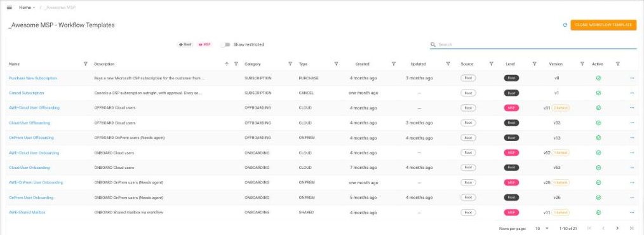Open the OnPrem User Offboarding template
The height and width of the screenshot is (235, 644).
pyautogui.click(x=31, y=138)
